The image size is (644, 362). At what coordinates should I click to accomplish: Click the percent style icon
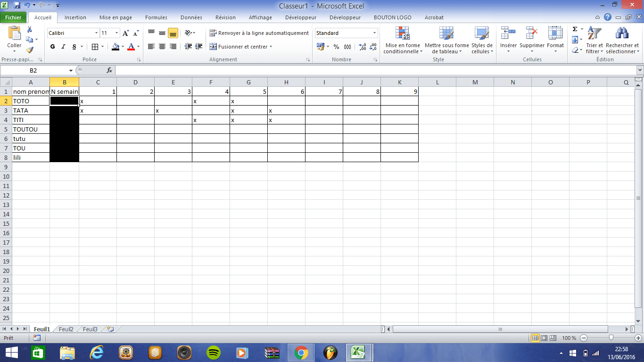336,47
